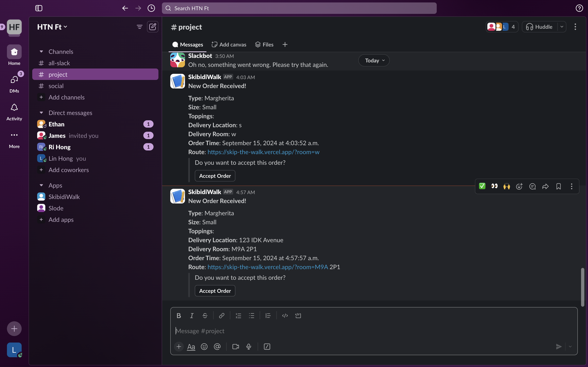Image resolution: width=588 pixels, height=367 pixels.
Task: Click the forward message arrow icon
Action: [545, 186]
